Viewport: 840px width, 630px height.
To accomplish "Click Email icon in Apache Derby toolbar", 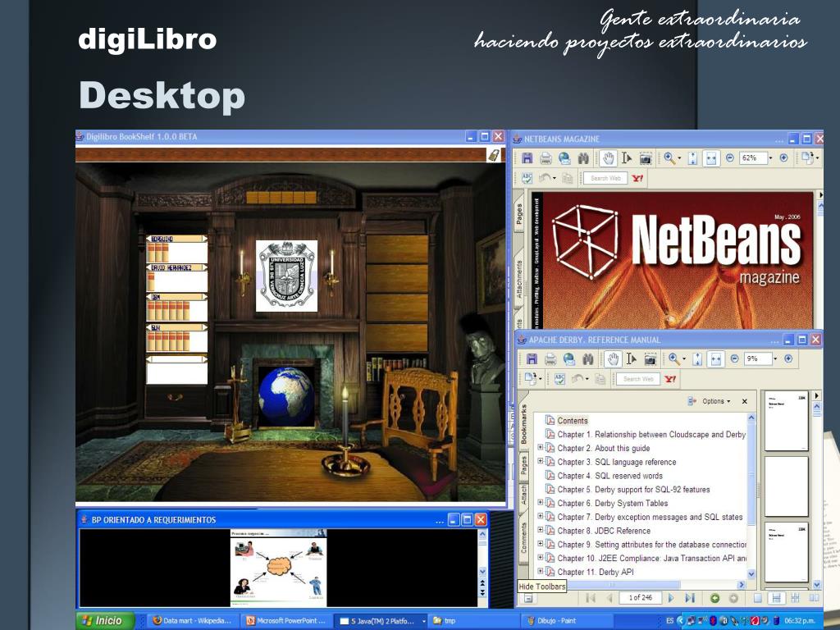I will tap(569, 359).
